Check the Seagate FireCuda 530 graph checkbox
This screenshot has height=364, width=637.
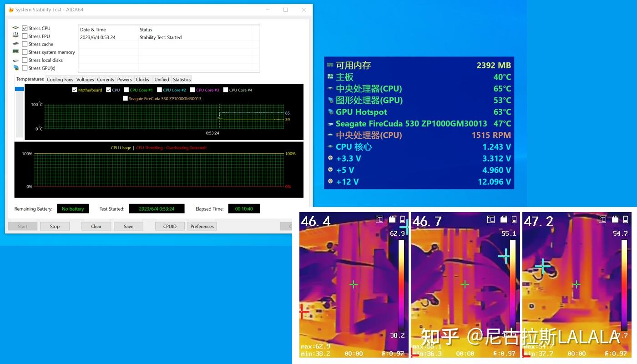click(125, 98)
